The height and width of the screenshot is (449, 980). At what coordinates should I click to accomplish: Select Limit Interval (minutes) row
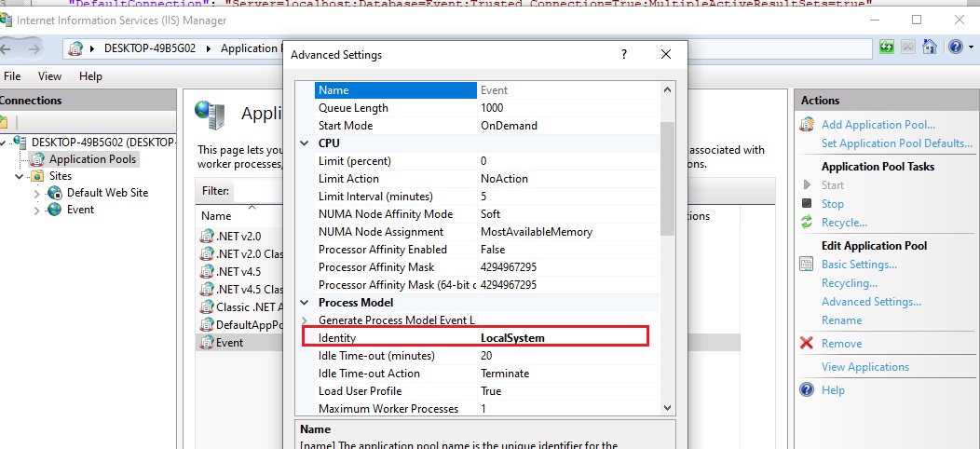(487, 197)
